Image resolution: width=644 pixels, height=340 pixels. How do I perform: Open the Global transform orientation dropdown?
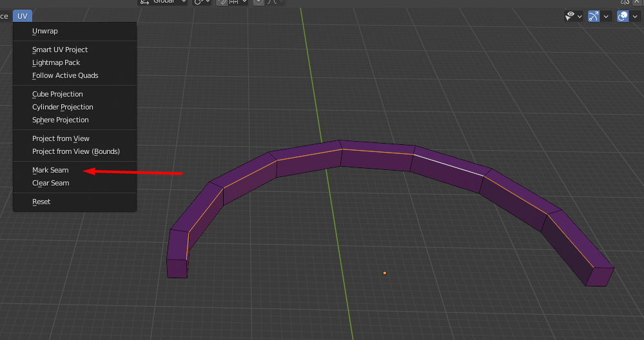click(162, 2)
